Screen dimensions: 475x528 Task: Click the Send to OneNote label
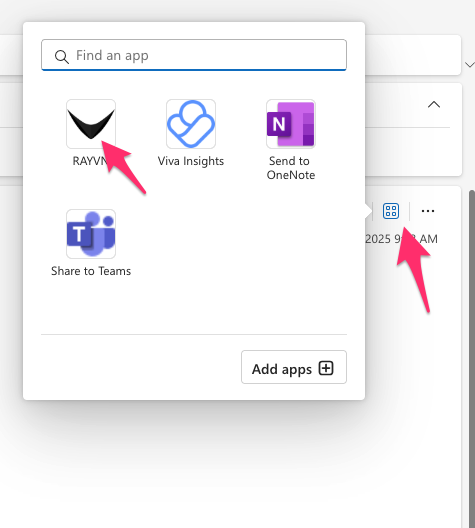291,168
